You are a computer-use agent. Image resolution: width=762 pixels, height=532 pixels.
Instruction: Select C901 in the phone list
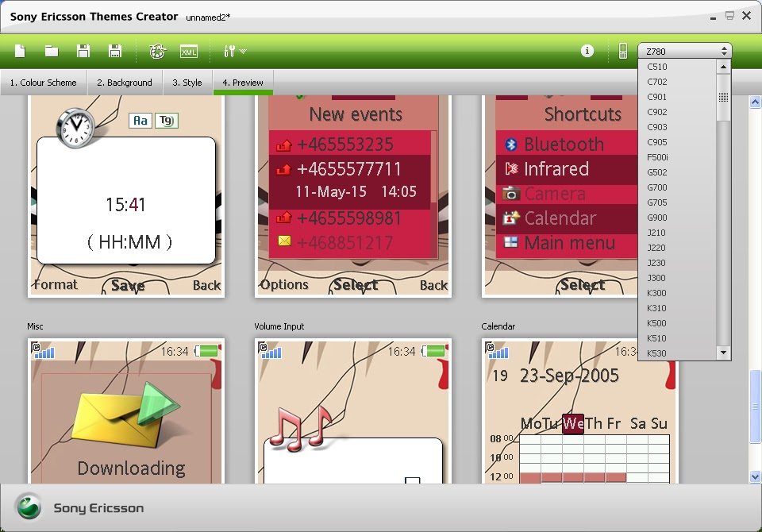coord(677,97)
